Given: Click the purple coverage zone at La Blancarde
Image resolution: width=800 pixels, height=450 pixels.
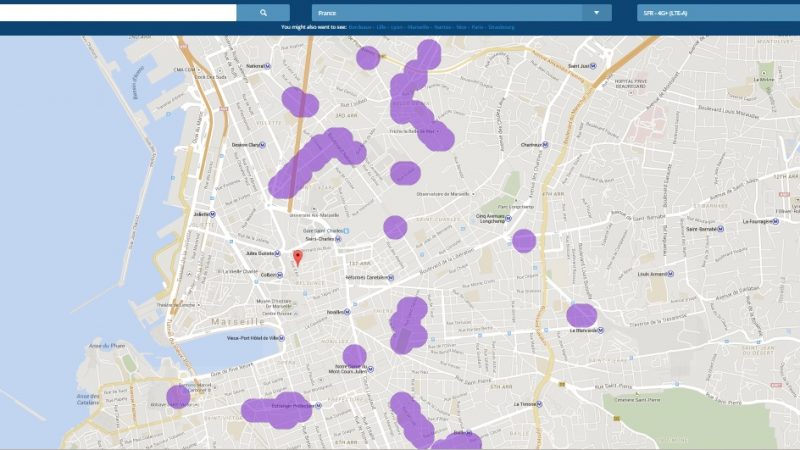Looking at the screenshot, I should [x=581, y=315].
